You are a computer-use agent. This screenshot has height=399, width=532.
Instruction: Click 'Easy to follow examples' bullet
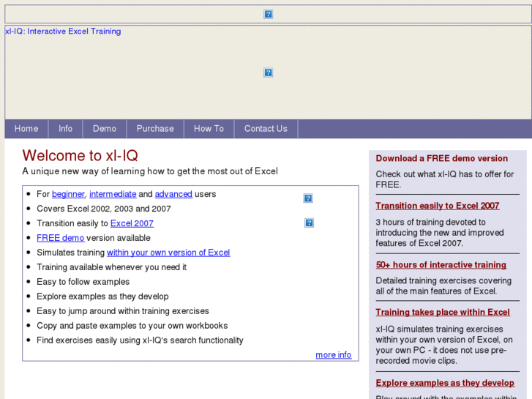click(x=83, y=282)
